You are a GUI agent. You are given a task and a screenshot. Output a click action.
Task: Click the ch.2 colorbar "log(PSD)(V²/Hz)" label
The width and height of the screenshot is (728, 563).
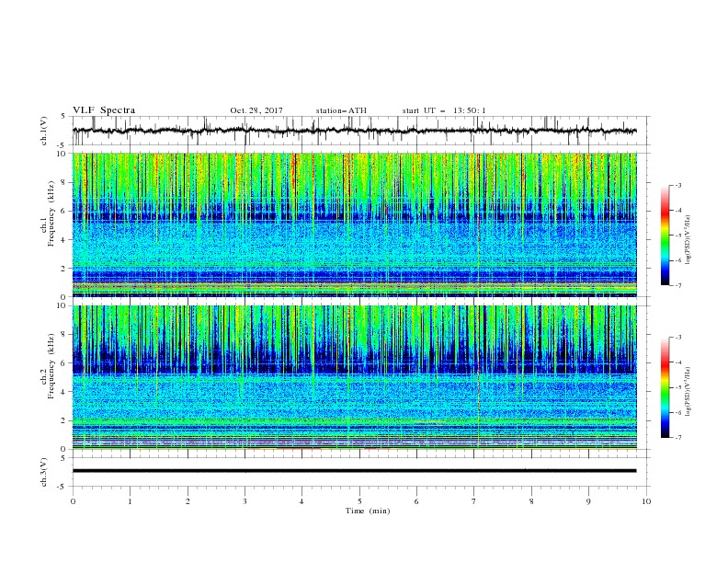point(688,391)
